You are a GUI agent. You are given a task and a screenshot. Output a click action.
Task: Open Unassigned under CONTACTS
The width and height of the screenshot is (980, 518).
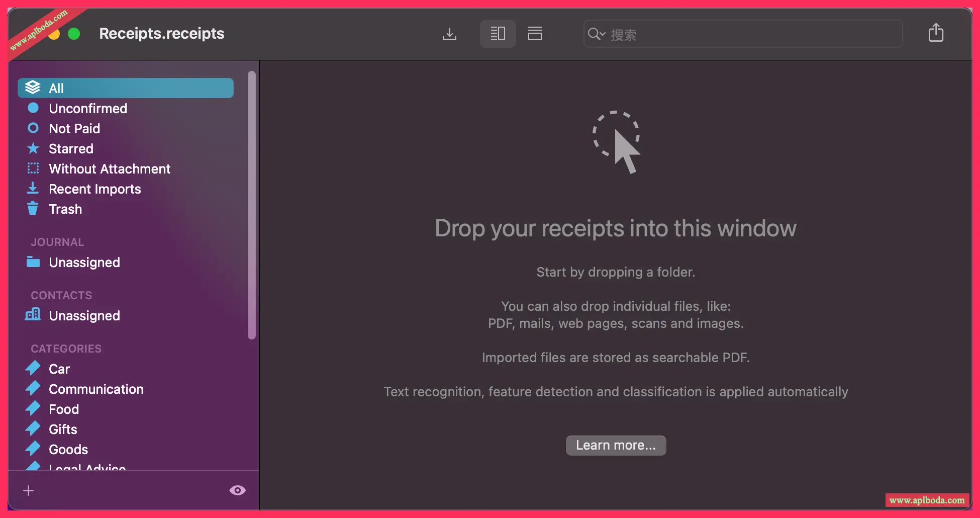tap(84, 315)
